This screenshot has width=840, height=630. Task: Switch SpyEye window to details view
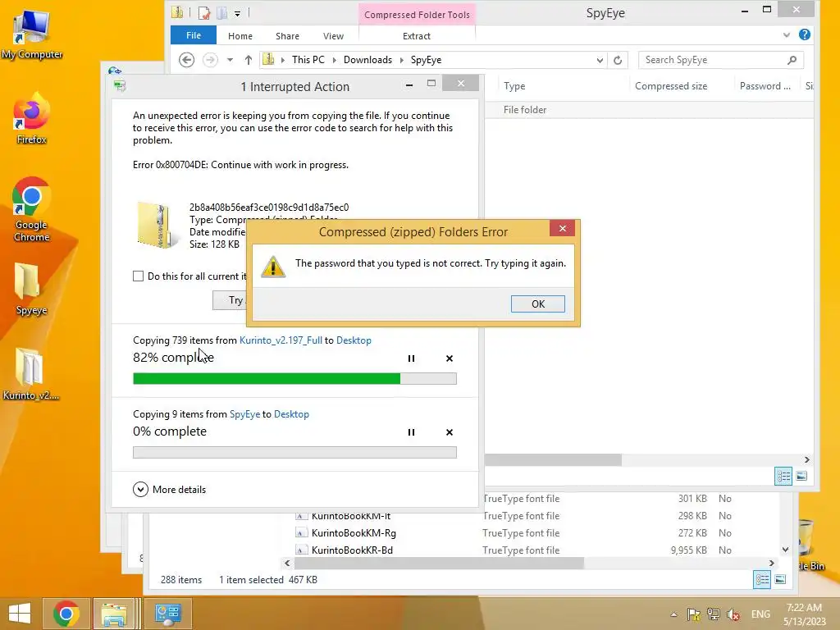(x=783, y=477)
